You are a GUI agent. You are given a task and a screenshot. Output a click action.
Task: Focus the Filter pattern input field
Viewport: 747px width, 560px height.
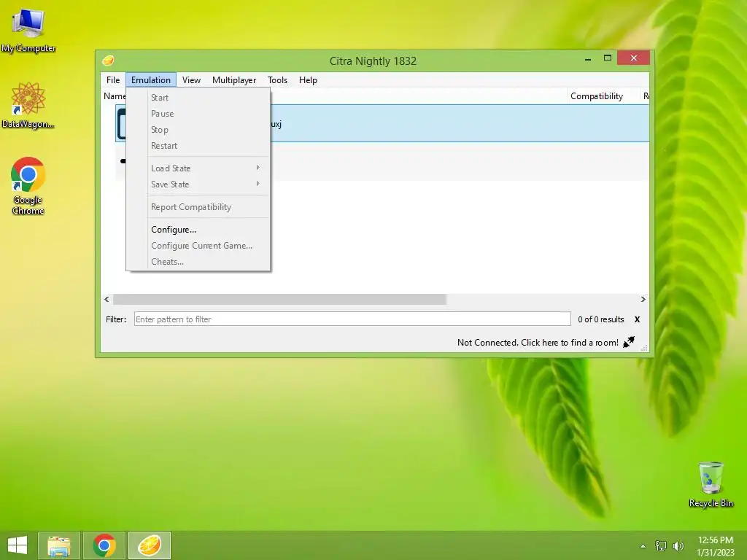tap(352, 319)
